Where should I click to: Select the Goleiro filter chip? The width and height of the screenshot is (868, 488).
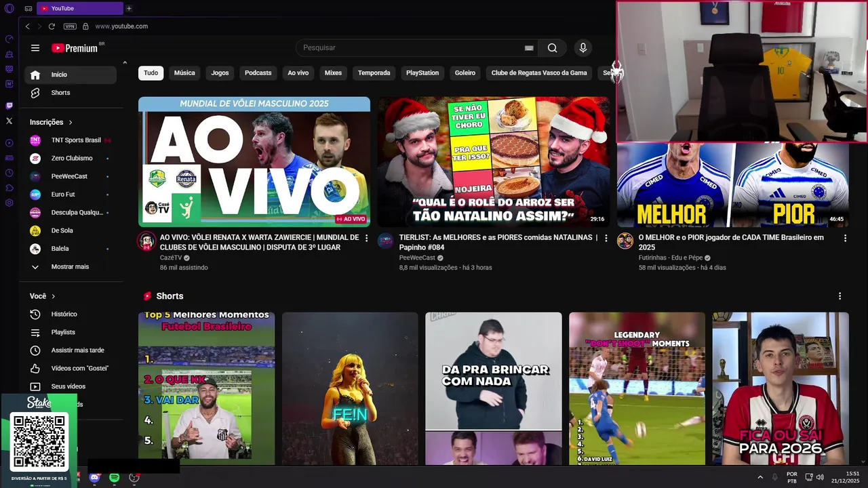point(465,73)
